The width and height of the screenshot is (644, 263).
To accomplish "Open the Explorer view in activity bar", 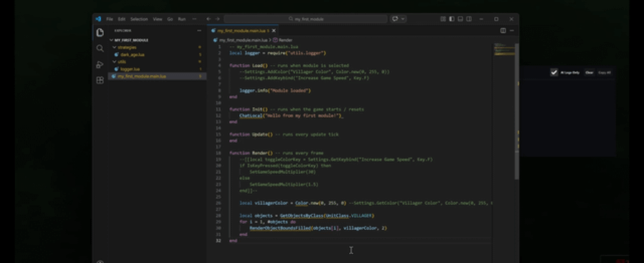I will 100,32.
